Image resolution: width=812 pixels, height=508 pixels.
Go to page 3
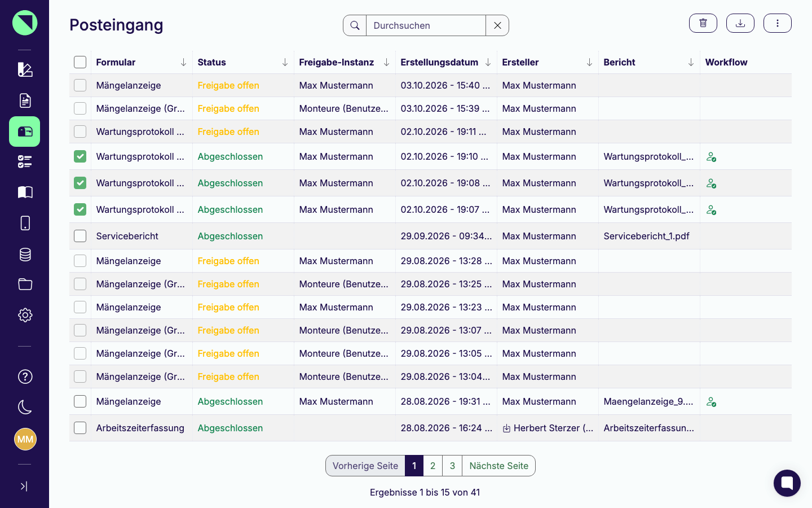[x=452, y=466]
